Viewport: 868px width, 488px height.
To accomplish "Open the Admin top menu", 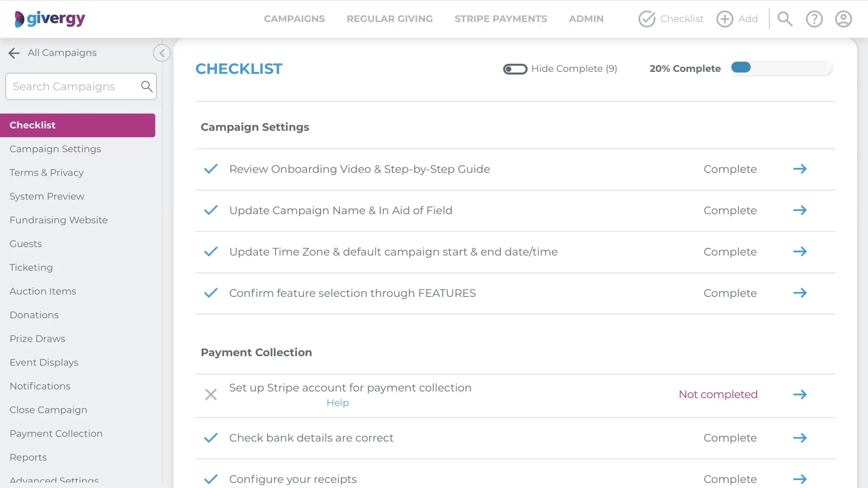I will point(586,19).
